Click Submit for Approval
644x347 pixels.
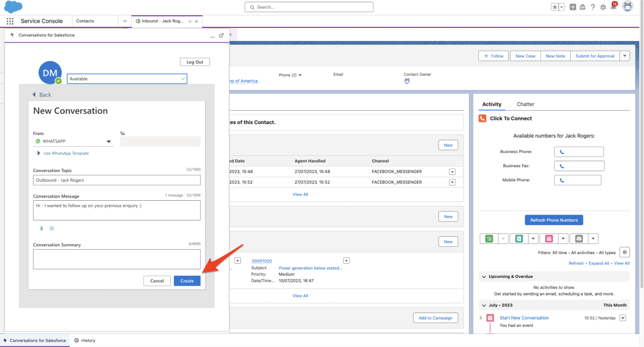click(595, 56)
